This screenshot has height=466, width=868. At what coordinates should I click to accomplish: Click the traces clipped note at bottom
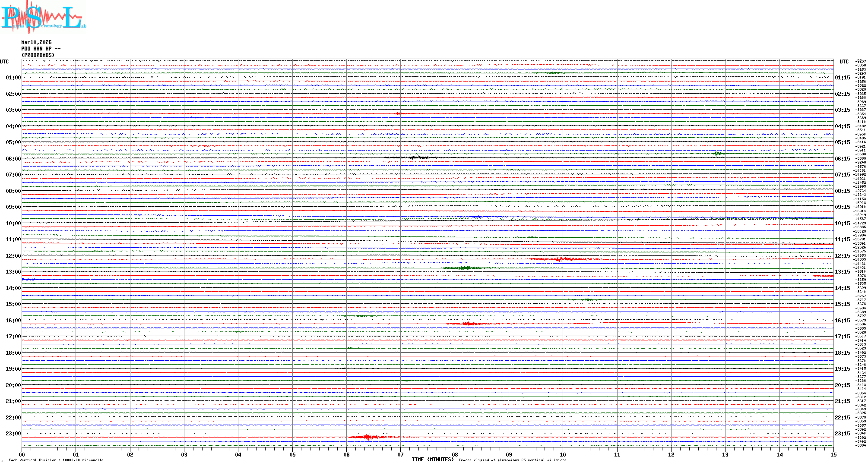[512, 460]
